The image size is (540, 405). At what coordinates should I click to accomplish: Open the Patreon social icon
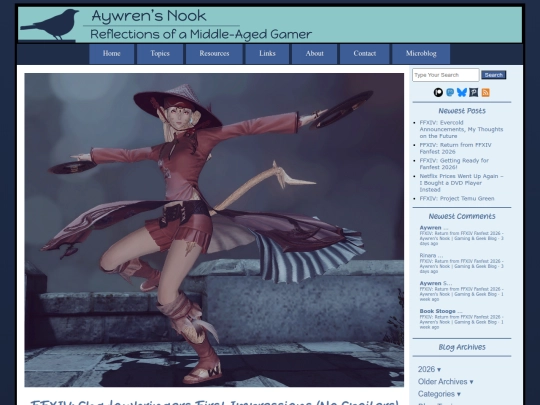coord(438,92)
